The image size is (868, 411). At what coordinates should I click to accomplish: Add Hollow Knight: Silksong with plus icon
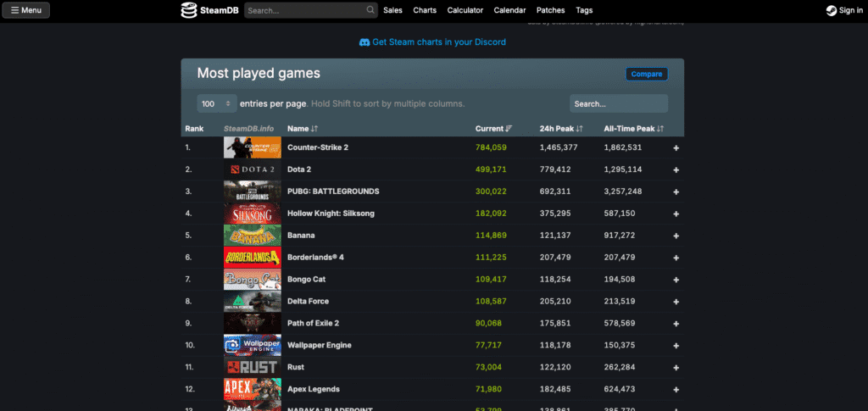pyautogui.click(x=676, y=214)
